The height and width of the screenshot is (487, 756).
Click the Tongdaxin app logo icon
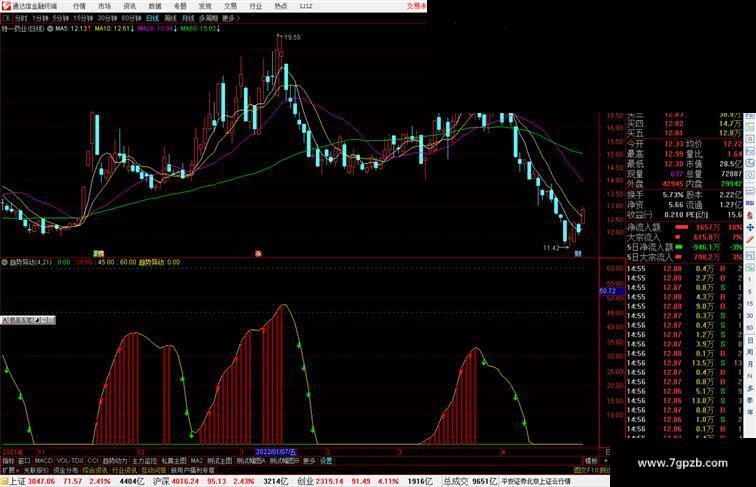pyautogui.click(x=6, y=6)
